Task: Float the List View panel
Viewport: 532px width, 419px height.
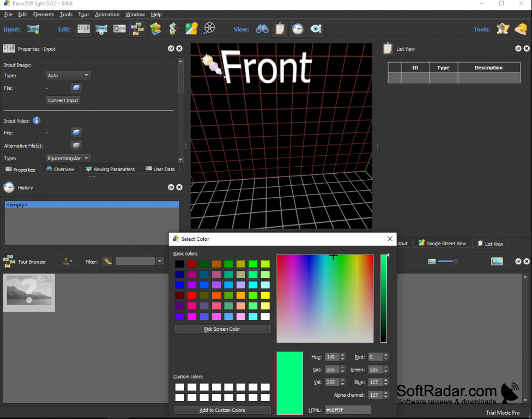Action: coord(518,48)
